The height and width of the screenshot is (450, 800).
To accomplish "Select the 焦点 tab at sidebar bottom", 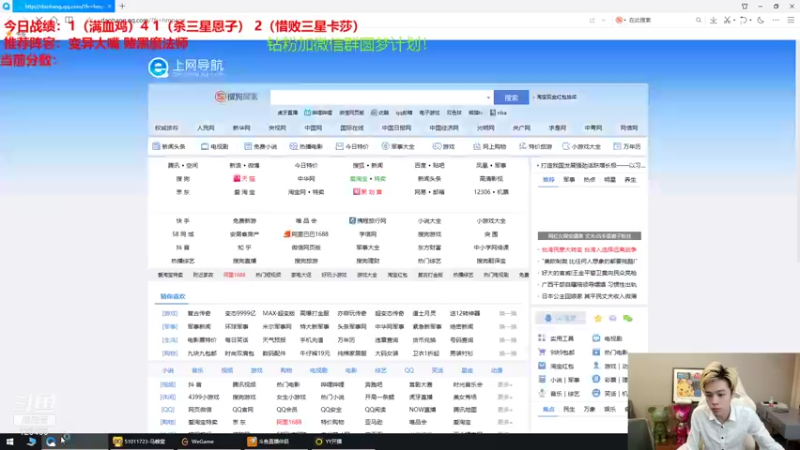I will [548, 409].
